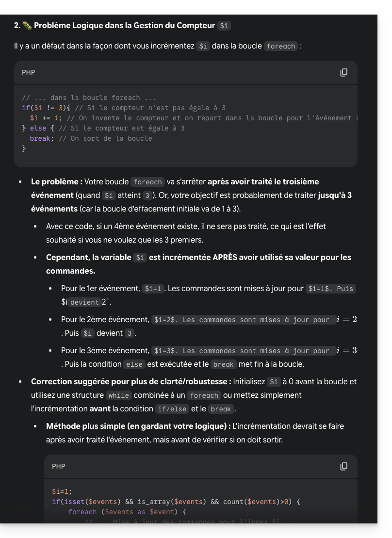Click the PHP label of the second code block
The image size is (392, 538).
pos(59,466)
